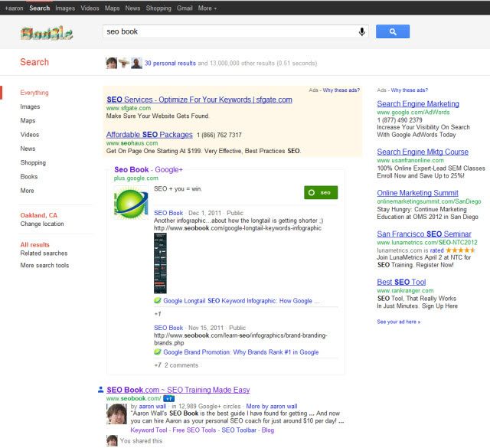Click aaron wall author photo thumbnail
The width and height of the screenshot is (490, 448).
coord(116,414)
